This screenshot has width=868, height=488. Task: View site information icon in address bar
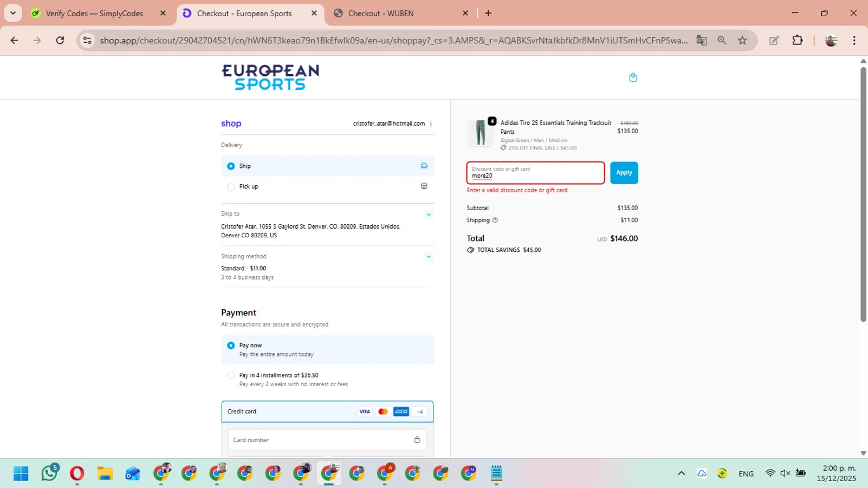point(87,40)
